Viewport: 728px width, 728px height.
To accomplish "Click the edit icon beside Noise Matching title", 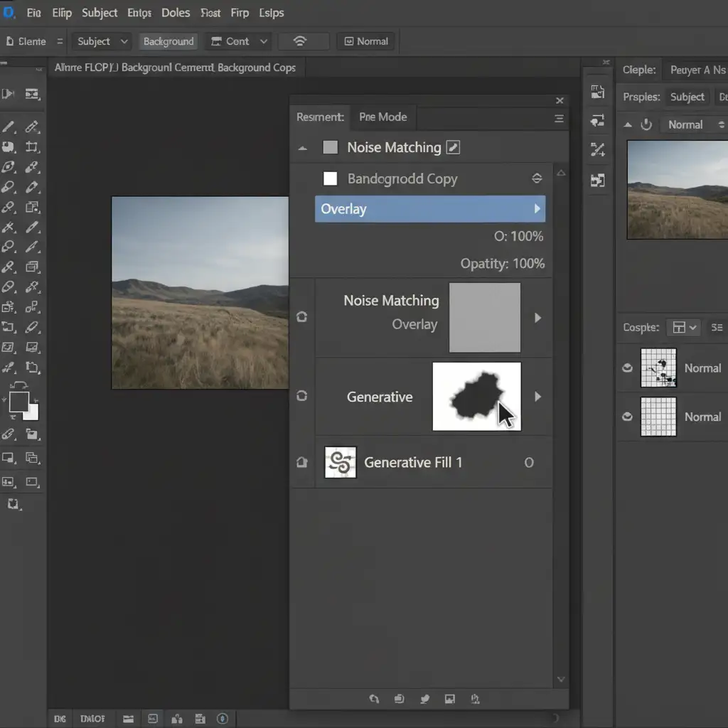I will pos(453,148).
